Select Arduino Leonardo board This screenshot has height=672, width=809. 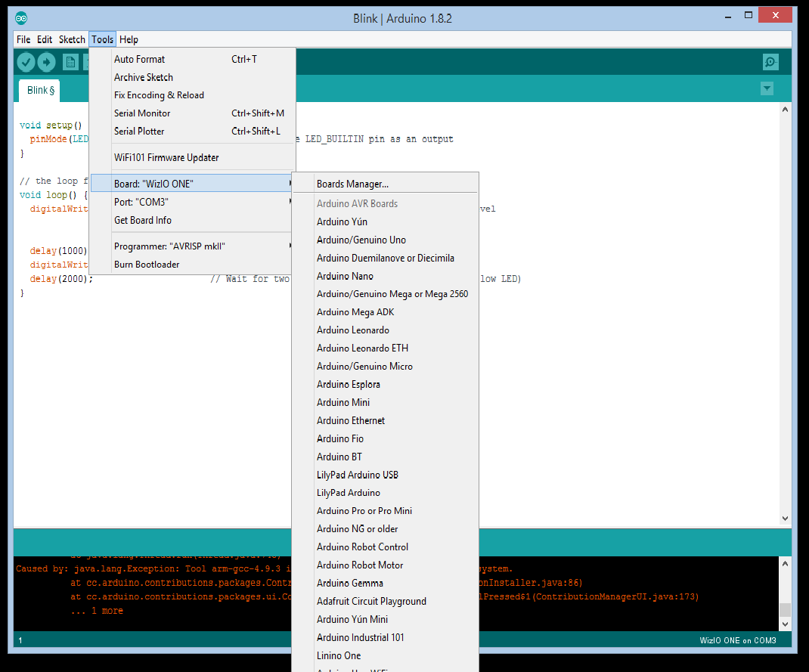(x=385, y=330)
